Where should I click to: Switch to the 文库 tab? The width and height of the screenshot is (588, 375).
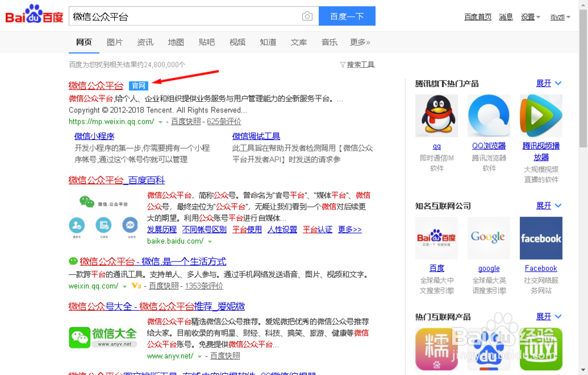click(299, 42)
